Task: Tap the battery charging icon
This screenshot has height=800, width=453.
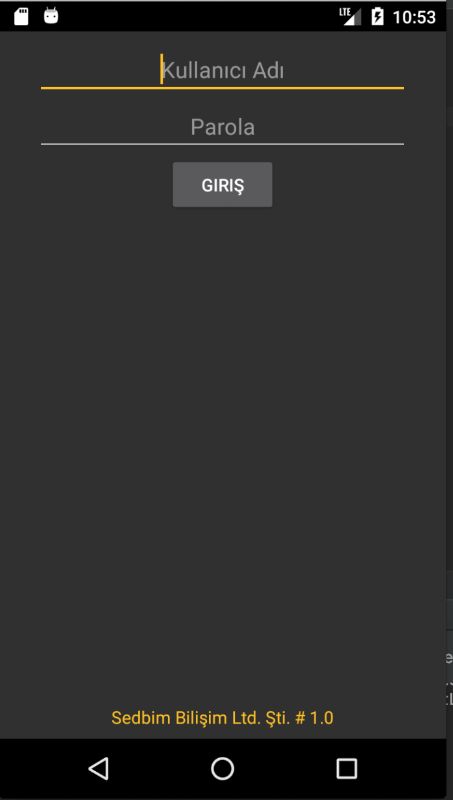Action: [x=378, y=16]
